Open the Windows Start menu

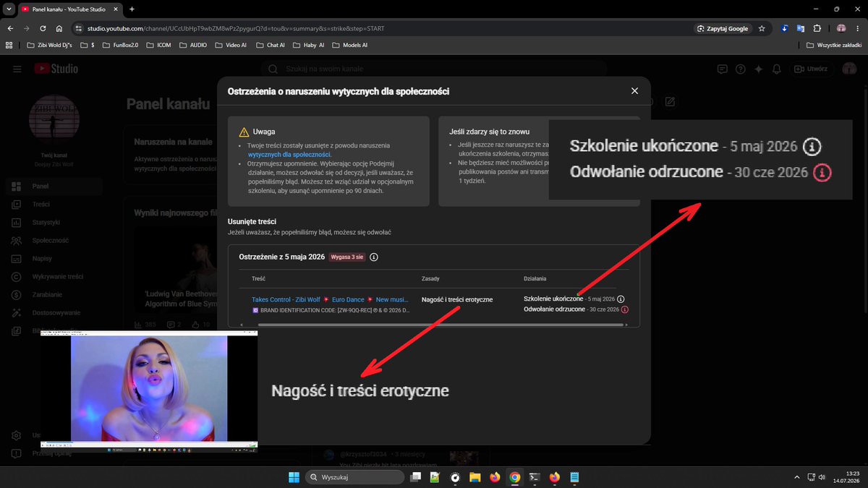[294, 477]
